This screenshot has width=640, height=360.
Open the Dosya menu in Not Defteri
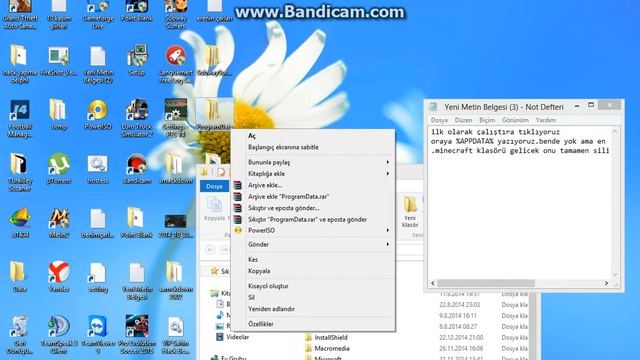pos(439,120)
